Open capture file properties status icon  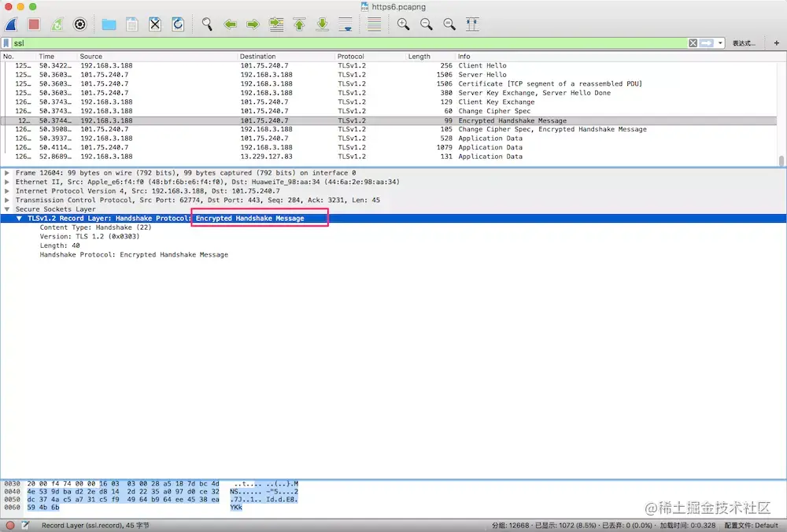click(26, 526)
